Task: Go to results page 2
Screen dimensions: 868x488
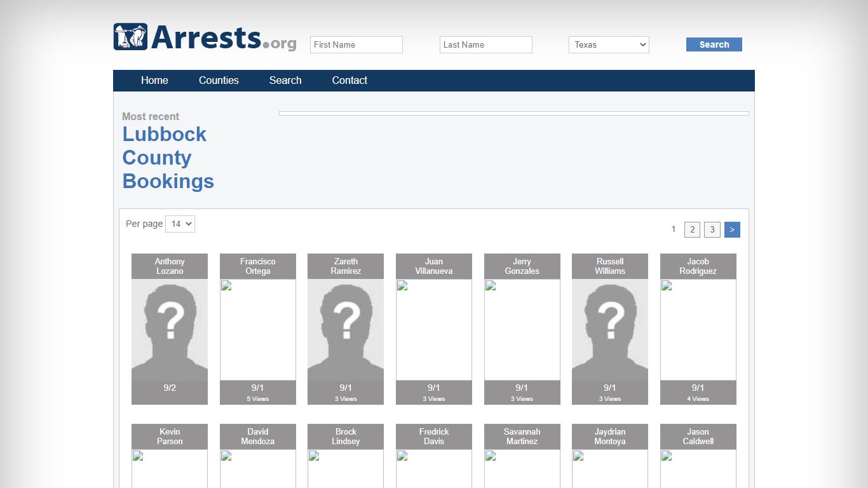Action: 692,229
